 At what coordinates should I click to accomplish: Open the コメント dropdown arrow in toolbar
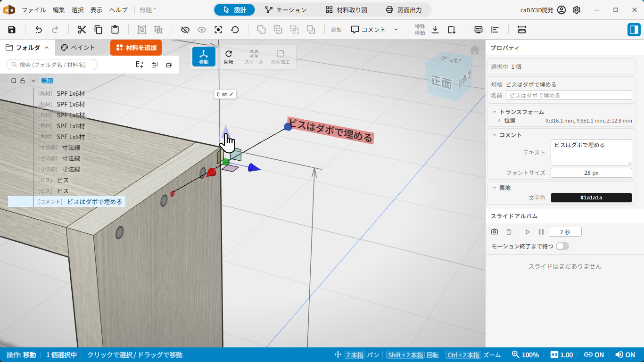click(x=396, y=30)
